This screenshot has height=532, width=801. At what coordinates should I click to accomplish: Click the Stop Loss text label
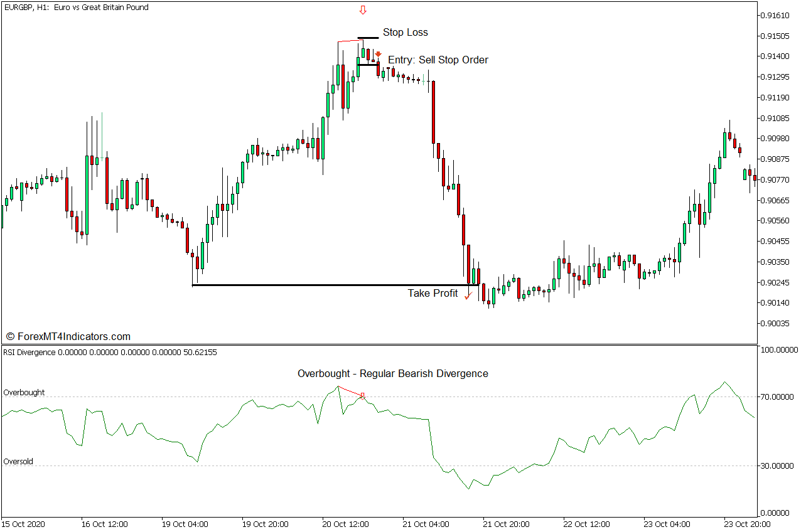(406, 32)
